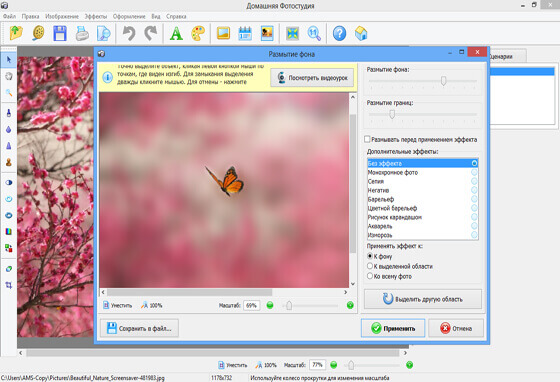
Task: Open the Оформление menu
Action: click(x=129, y=16)
